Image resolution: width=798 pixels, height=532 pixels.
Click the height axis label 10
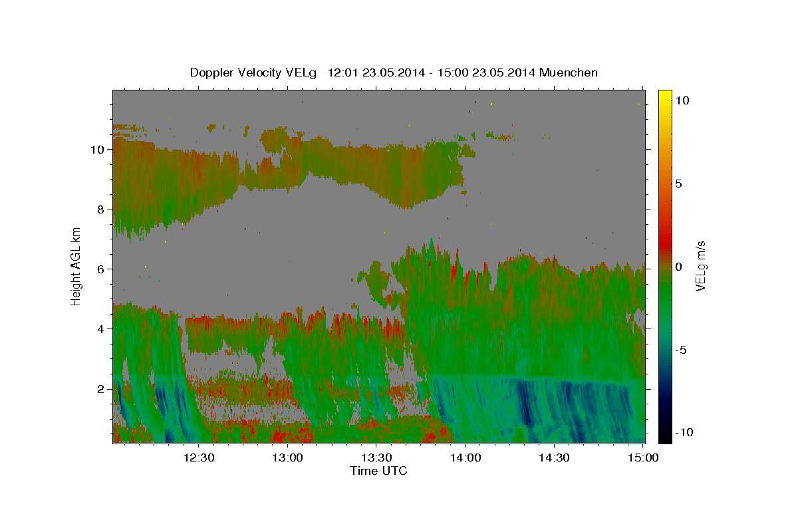pyautogui.click(x=98, y=150)
